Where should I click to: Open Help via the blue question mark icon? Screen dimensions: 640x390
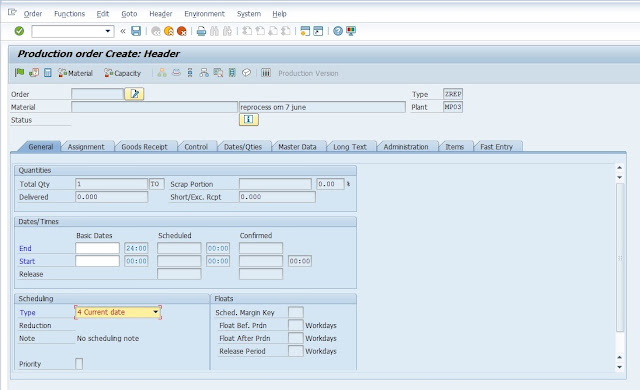tap(338, 31)
